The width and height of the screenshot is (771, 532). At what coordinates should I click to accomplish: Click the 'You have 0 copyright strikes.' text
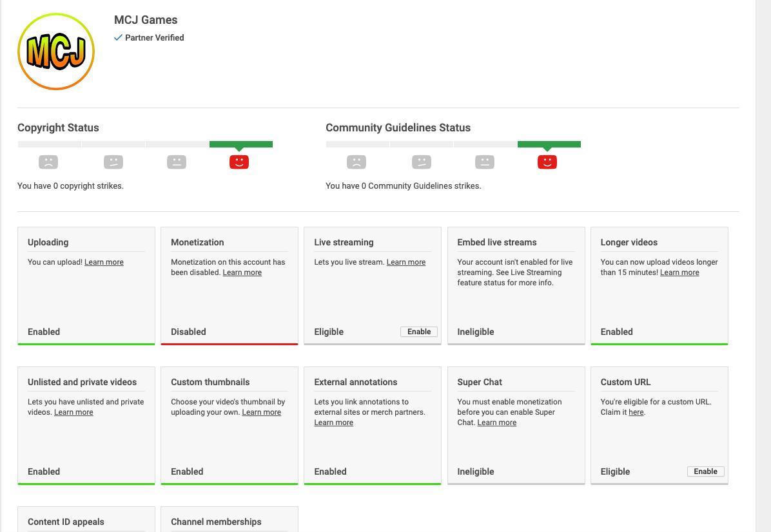coord(70,185)
